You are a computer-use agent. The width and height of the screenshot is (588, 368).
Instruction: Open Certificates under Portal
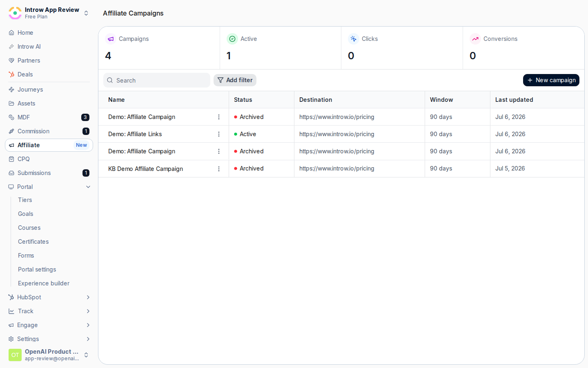click(x=33, y=242)
